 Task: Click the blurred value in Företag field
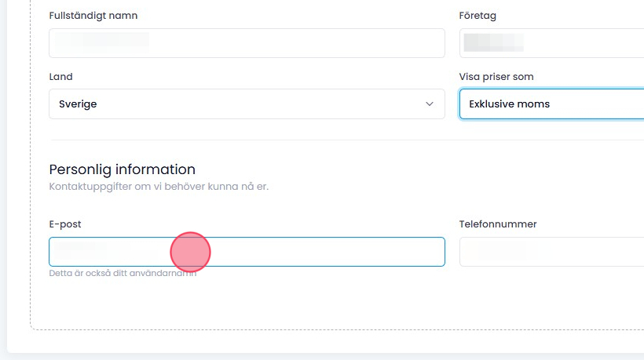(x=493, y=43)
